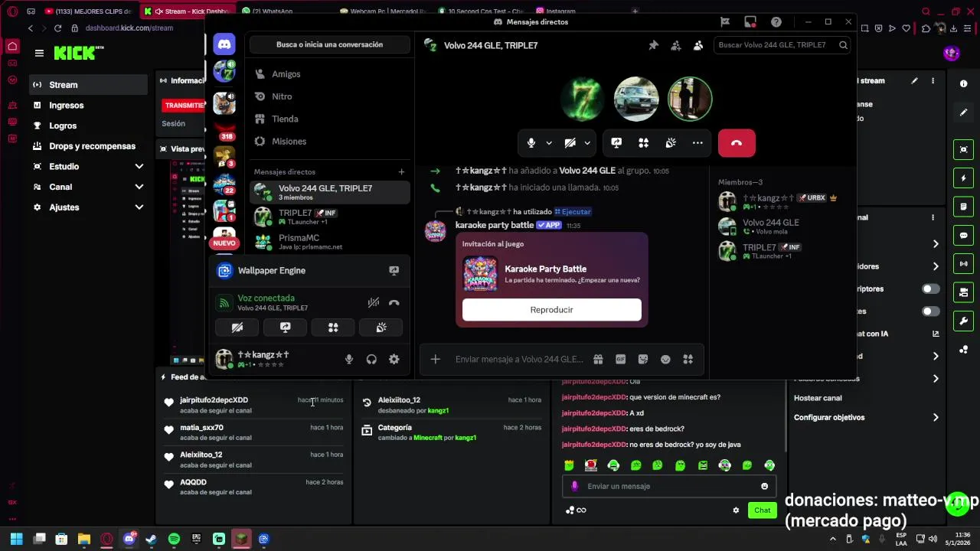This screenshot has width=980, height=551.
Task: Turn on camera in call controls
Action: 570,143
